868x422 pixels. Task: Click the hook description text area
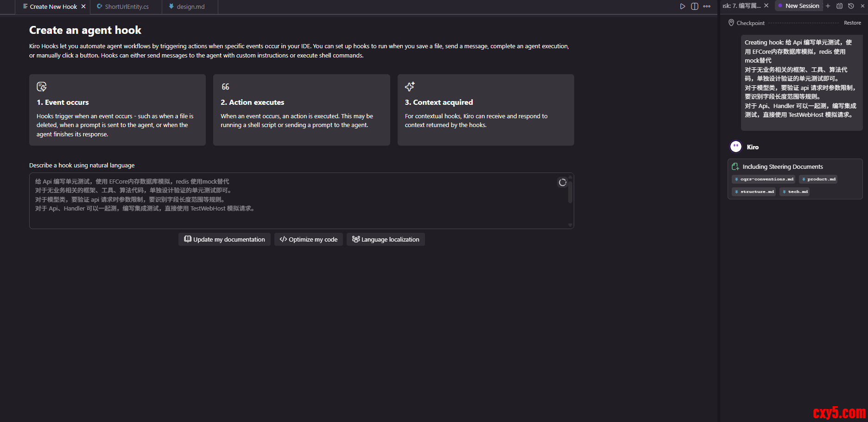point(297,200)
